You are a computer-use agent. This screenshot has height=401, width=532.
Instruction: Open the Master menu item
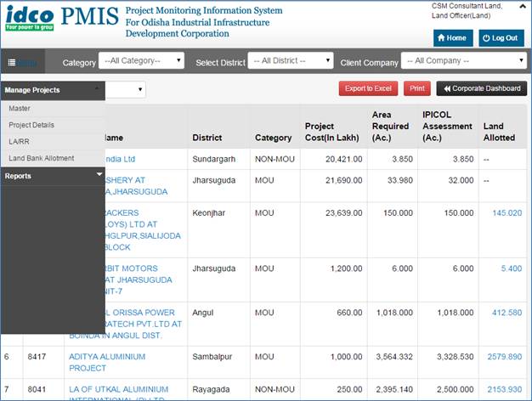(20, 108)
